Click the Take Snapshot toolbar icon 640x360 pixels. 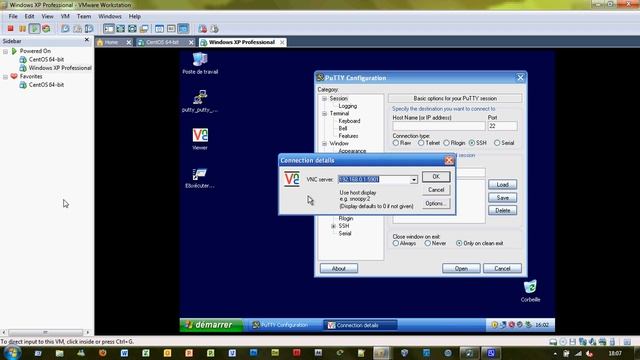[65, 29]
